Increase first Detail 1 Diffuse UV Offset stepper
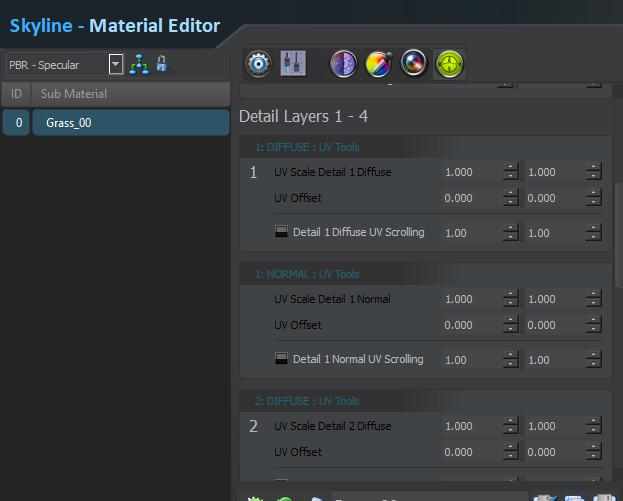The width and height of the screenshot is (623, 501). coord(511,193)
